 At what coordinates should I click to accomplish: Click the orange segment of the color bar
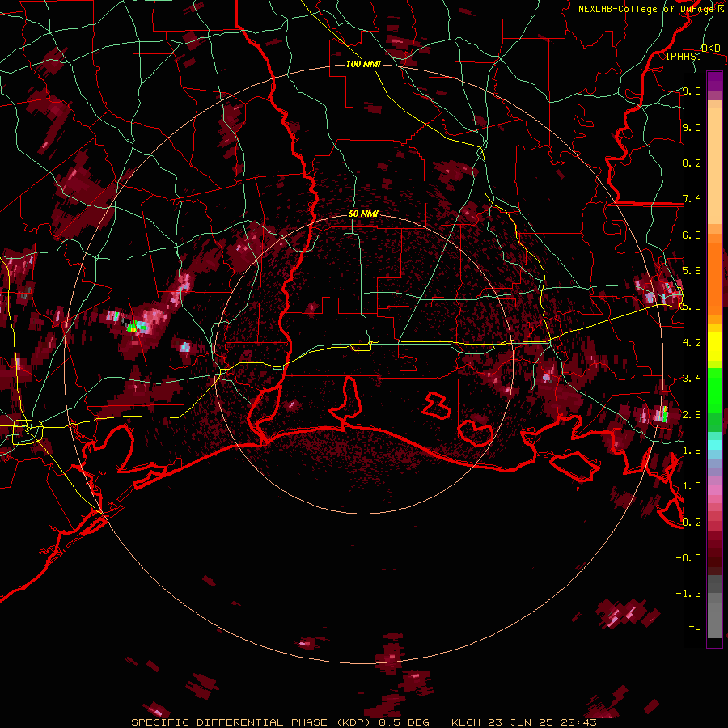(x=714, y=278)
